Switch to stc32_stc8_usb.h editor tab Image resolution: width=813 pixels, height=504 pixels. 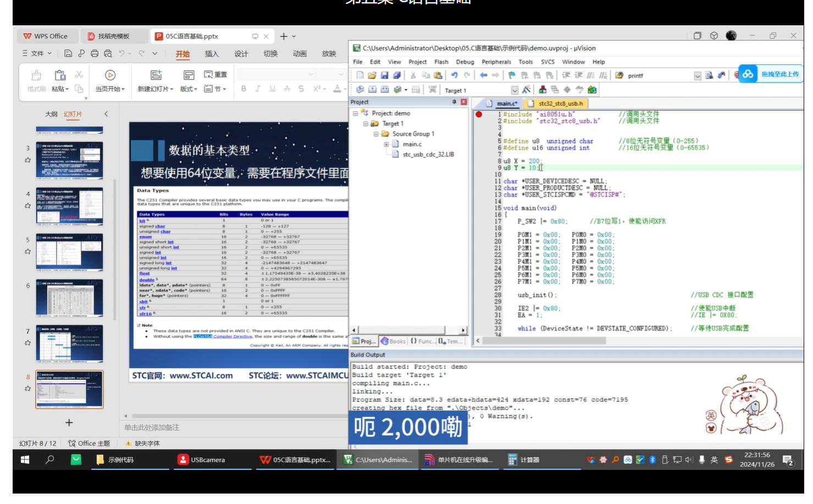pyautogui.click(x=556, y=103)
